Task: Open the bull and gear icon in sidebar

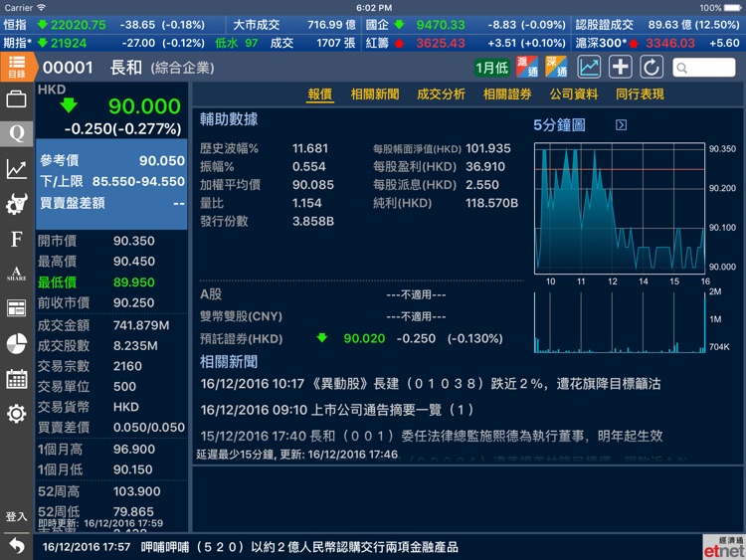Action: point(16,204)
